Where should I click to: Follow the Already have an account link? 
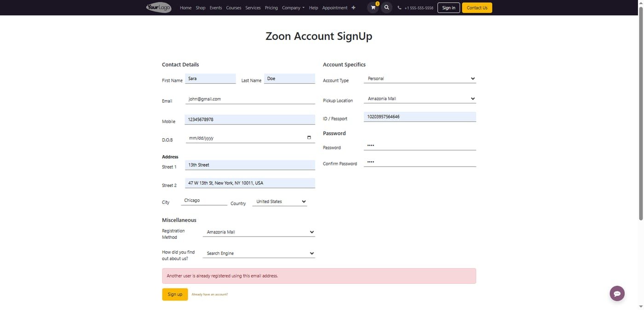click(x=209, y=294)
